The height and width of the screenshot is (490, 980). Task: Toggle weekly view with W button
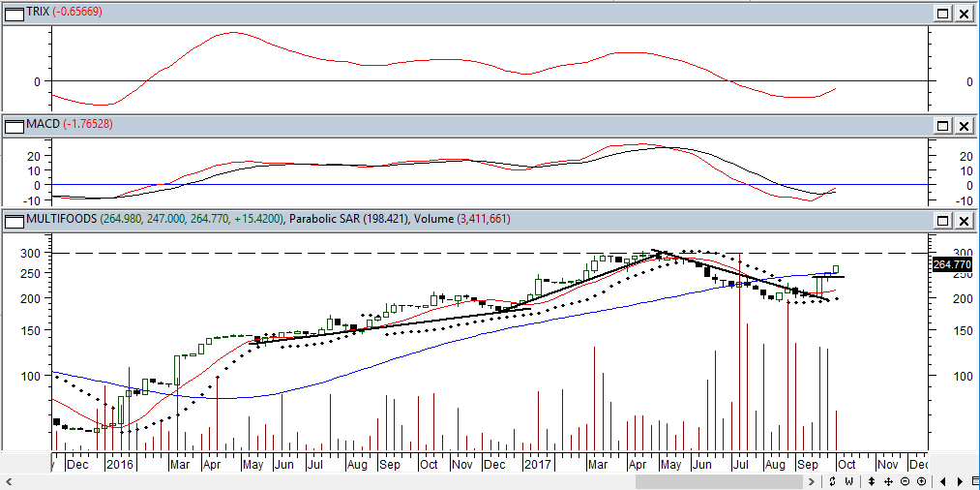[x=849, y=481]
